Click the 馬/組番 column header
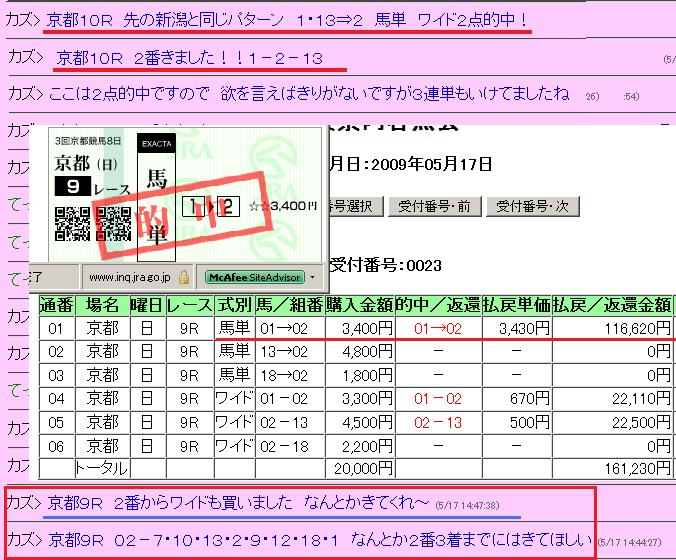The width and height of the screenshot is (676, 560). coord(289,305)
